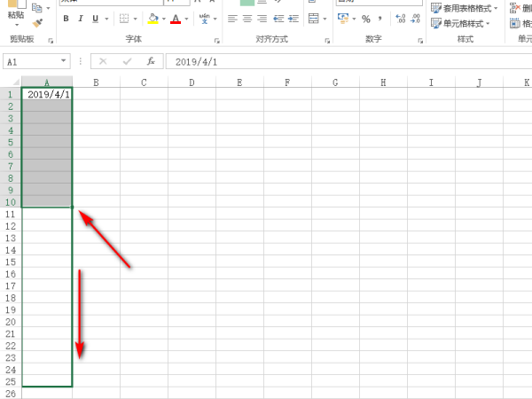Open clipboard pane dialog launcher
The image size is (532, 399).
point(51,41)
